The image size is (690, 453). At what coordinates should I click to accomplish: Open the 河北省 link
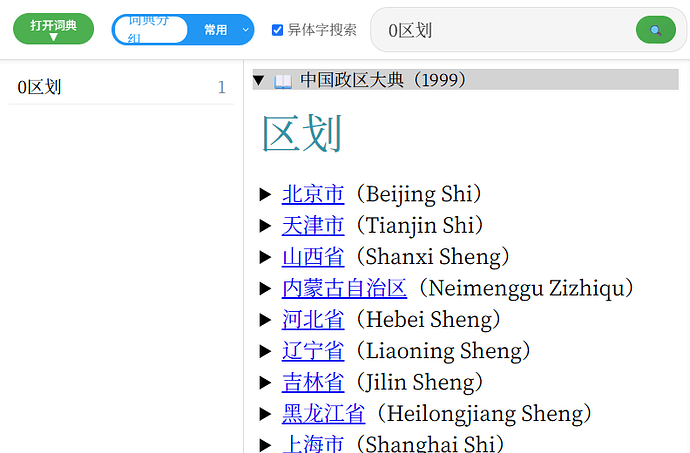[x=313, y=320]
